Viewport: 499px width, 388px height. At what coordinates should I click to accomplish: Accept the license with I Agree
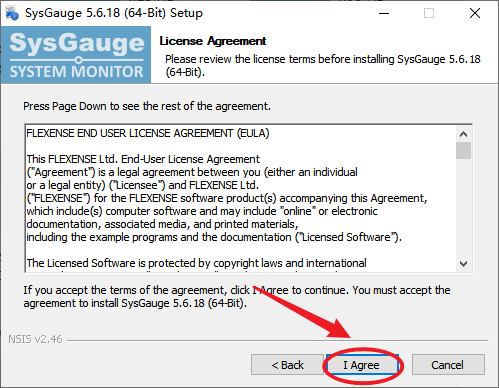coord(362,365)
